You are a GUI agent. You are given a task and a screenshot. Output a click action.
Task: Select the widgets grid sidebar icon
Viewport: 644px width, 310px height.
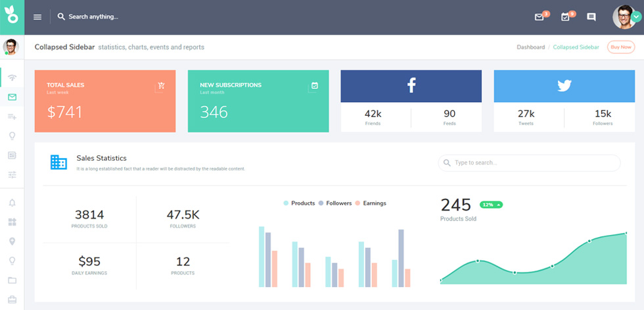coord(12,222)
